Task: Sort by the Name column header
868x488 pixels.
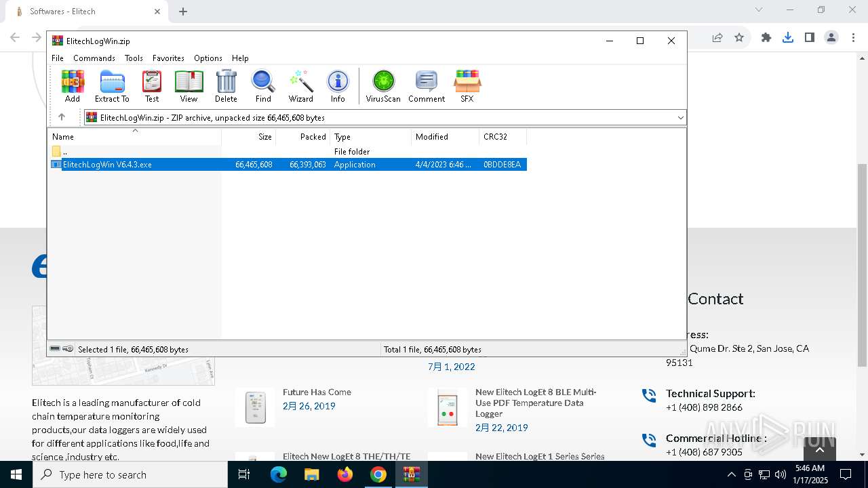Action: (x=135, y=137)
